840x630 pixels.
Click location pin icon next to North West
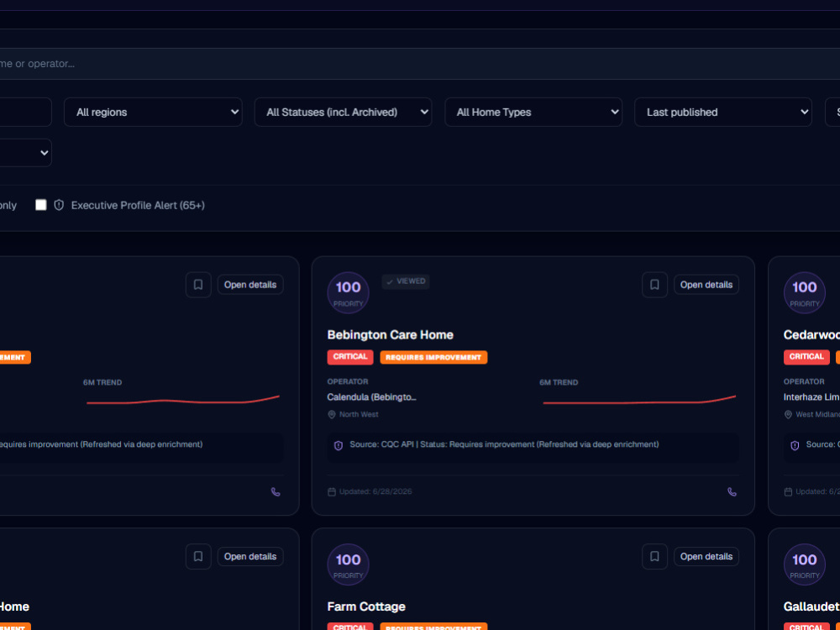(x=332, y=415)
